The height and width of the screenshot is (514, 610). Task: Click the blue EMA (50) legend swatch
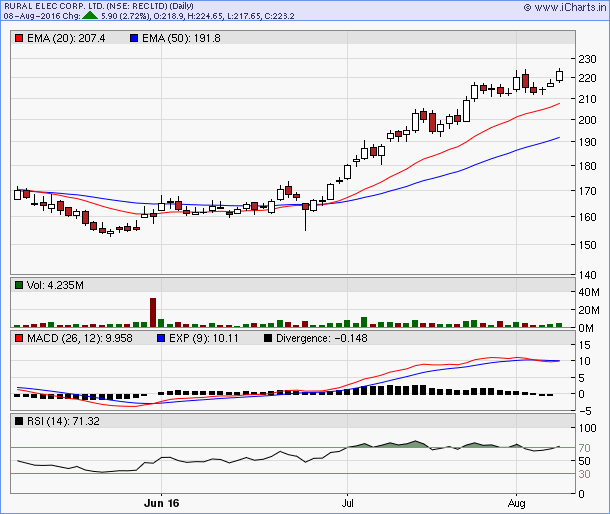coord(134,38)
